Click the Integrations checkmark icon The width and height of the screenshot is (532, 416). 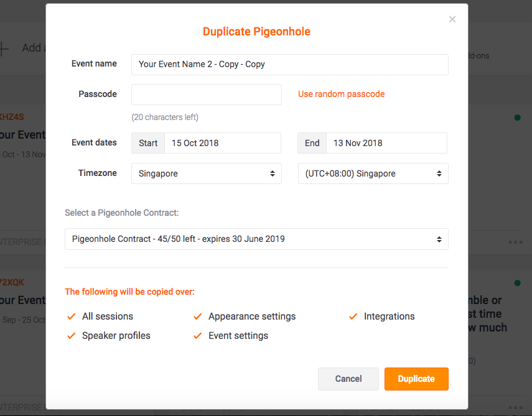coord(353,317)
